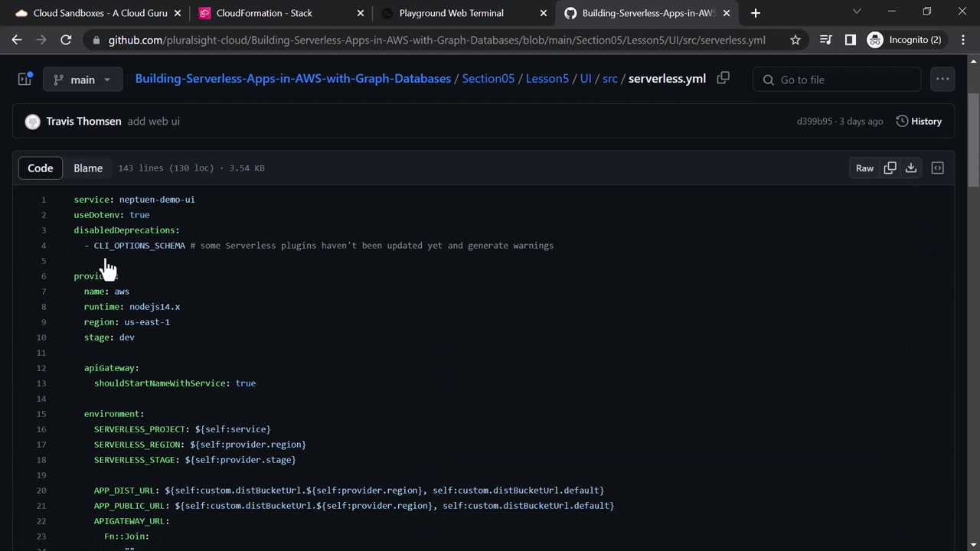The width and height of the screenshot is (980, 551).
Task: Open Travis Thomsen's author profile
Action: [83, 121]
